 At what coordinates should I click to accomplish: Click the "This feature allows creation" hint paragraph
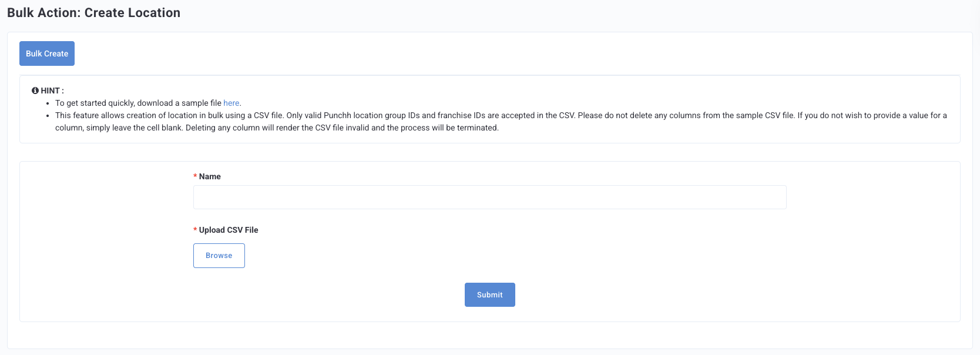[x=501, y=122]
